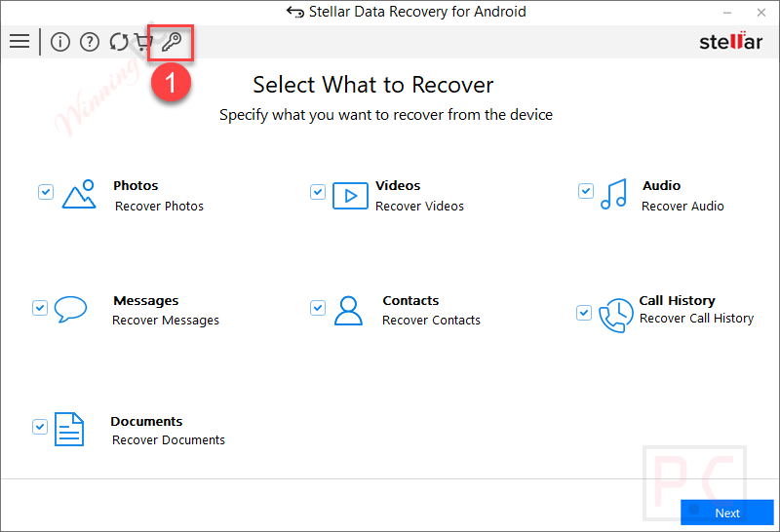Click the Call History phone clock icon
Image resolution: width=780 pixels, height=532 pixels.
[x=616, y=316]
